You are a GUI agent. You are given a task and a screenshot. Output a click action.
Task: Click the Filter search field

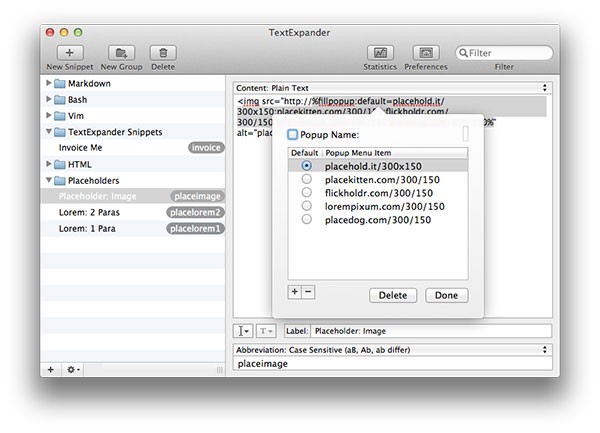[x=504, y=53]
